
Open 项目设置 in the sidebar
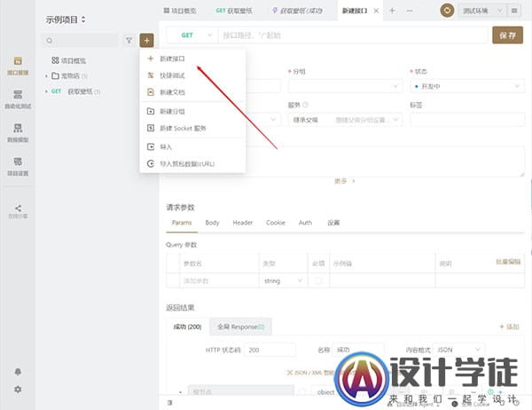(18, 165)
